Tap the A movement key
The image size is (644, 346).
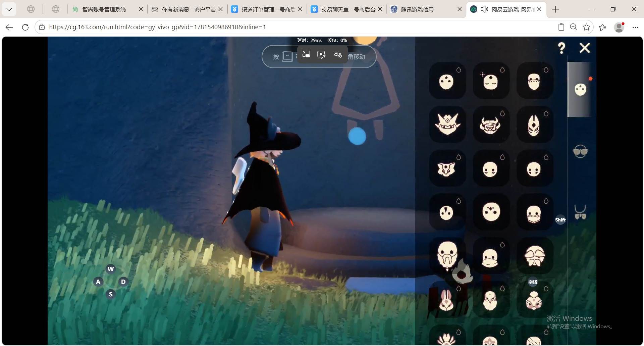tap(98, 282)
